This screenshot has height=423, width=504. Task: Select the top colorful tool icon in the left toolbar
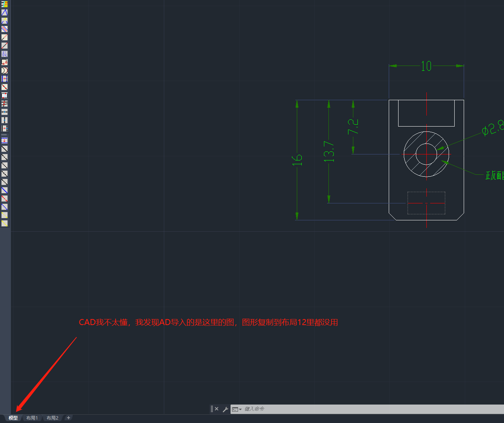tap(5, 4)
